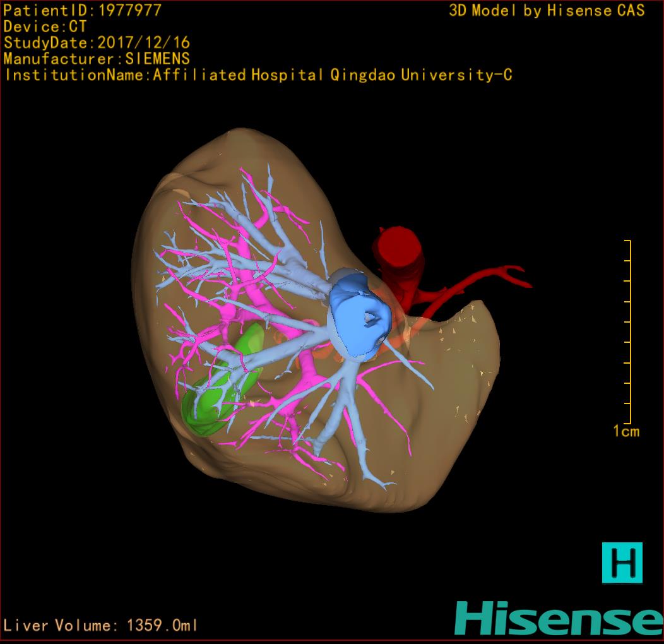The height and width of the screenshot is (644, 664).
Task: Select the Device:CT text line
Action: point(45,27)
